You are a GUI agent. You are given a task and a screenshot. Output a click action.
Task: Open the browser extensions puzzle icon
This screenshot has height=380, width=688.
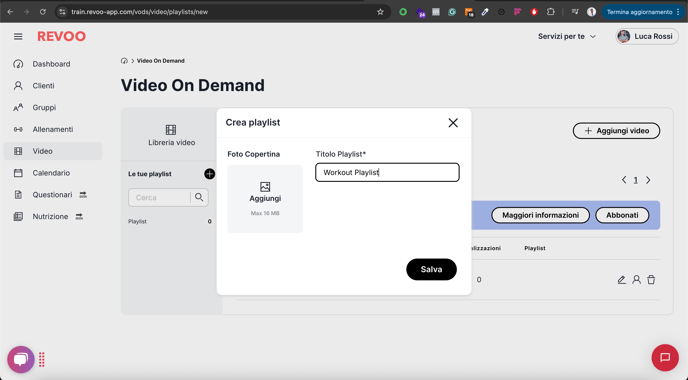click(550, 12)
